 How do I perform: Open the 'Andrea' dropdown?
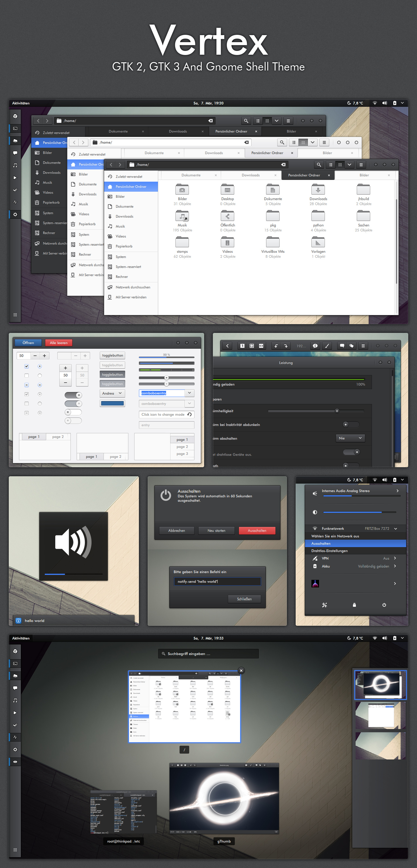(x=112, y=393)
